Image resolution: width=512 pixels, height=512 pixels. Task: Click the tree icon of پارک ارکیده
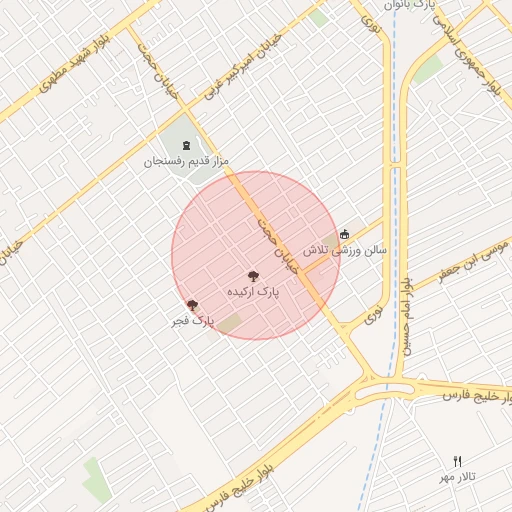(254, 276)
